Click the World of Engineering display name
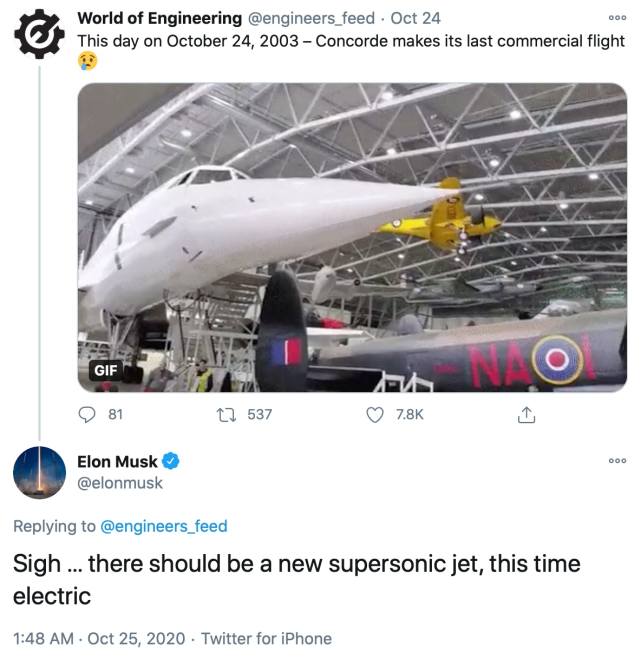 point(160,18)
